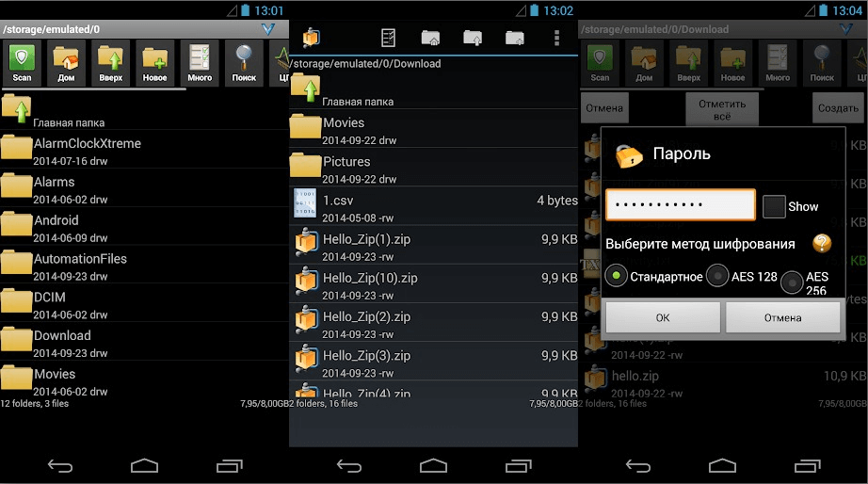Tap the yellow question mark help icon

(x=822, y=244)
